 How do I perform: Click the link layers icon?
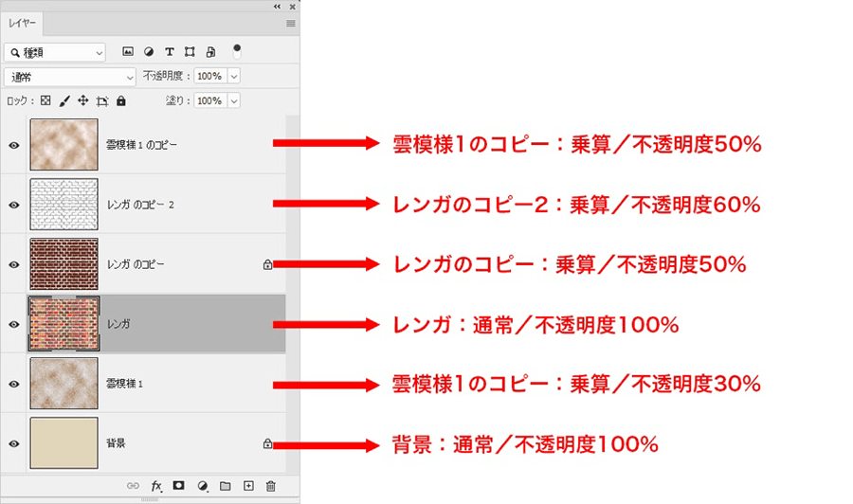[133, 486]
